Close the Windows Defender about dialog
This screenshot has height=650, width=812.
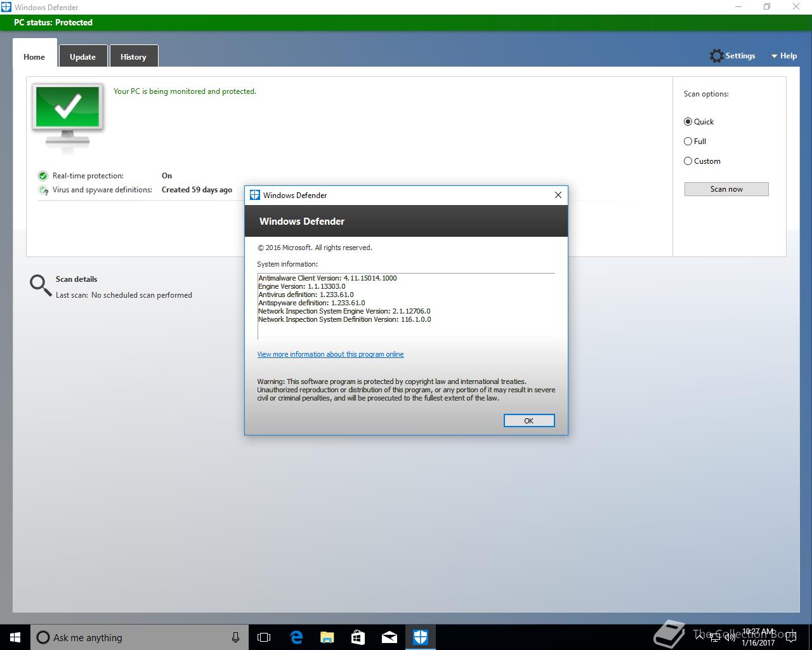(558, 195)
